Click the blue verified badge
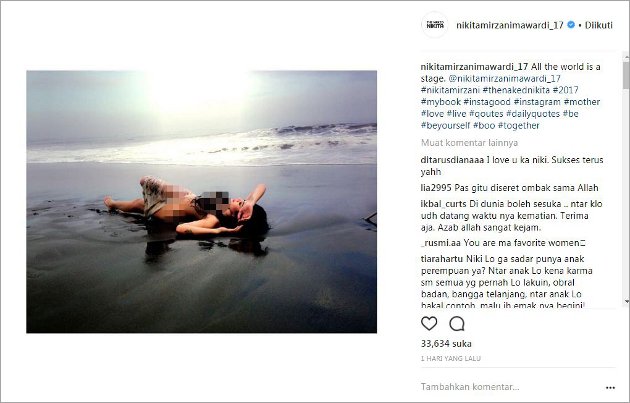 pos(571,25)
